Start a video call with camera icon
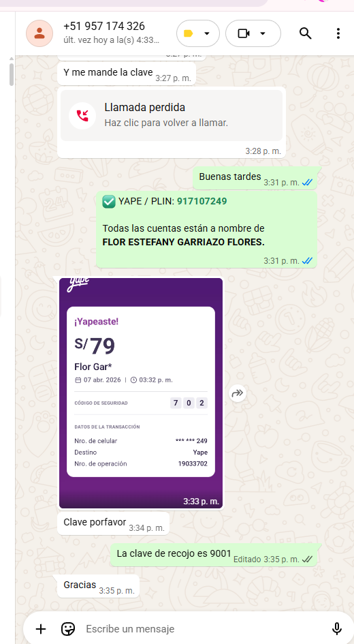 tap(244, 33)
